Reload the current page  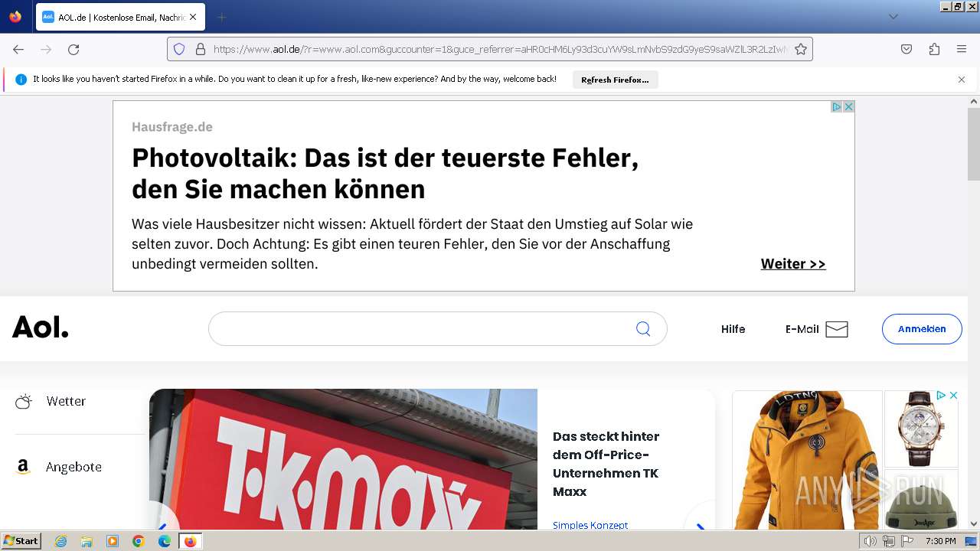(x=73, y=49)
